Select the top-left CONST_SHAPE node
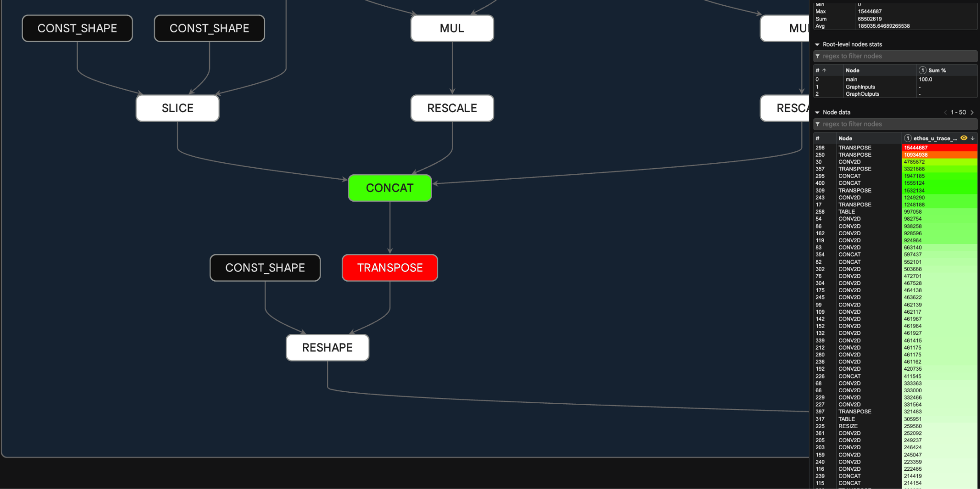The width and height of the screenshot is (980, 489). pos(77,28)
